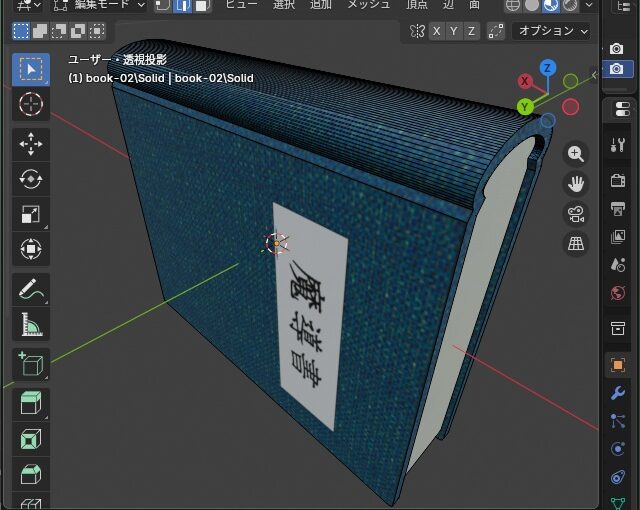Image resolution: width=640 pixels, height=510 pixels.
Task: Set selection mode to new selection
Action: coord(21,31)
